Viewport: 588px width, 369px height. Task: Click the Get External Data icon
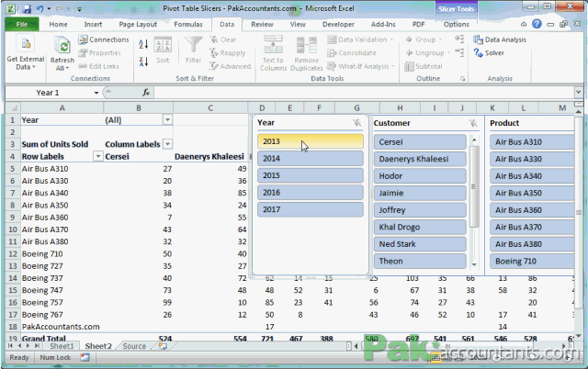pos(25,45)
